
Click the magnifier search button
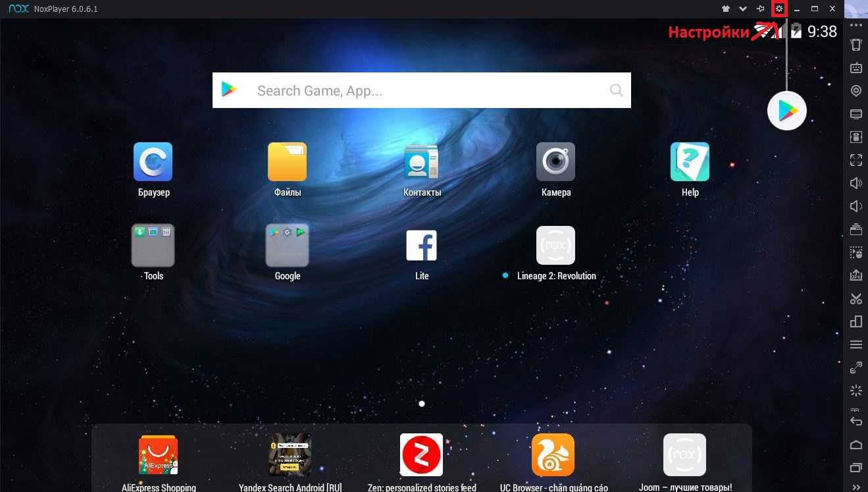(x=616, y=90)
